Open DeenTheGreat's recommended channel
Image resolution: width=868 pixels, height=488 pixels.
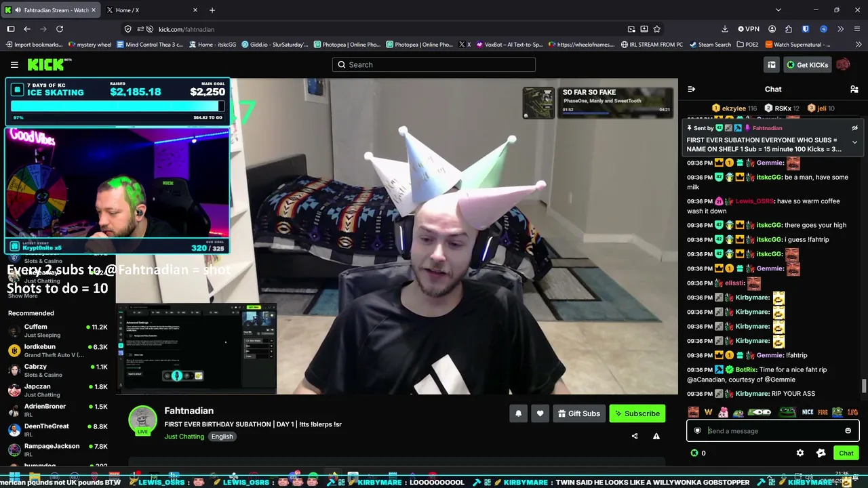pyautogui.click(x=58, y=430)
